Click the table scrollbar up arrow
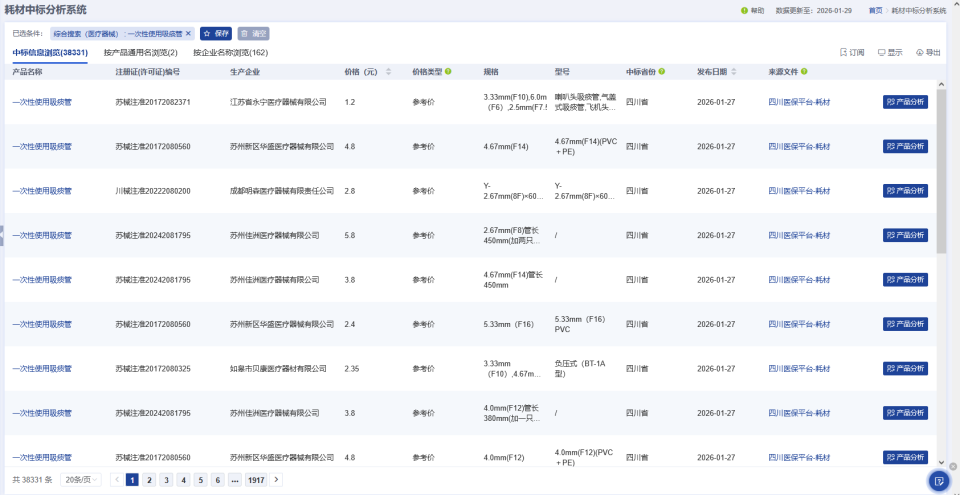The width and height of the screenshot is (960, 495). (x=941, y=84)
